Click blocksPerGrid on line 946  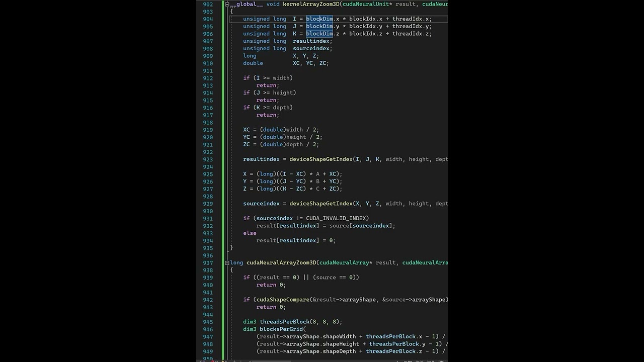click(x=281, y=329)
